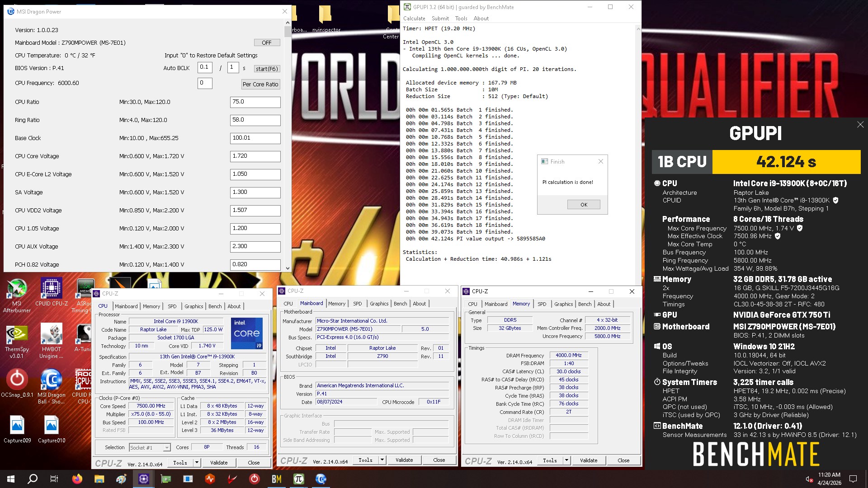
Task: Open taskbar Search
Action: coord(33,479)
